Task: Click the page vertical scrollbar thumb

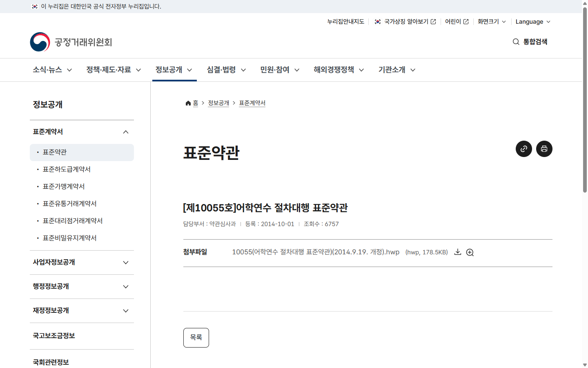Action: tap(585, 99)
